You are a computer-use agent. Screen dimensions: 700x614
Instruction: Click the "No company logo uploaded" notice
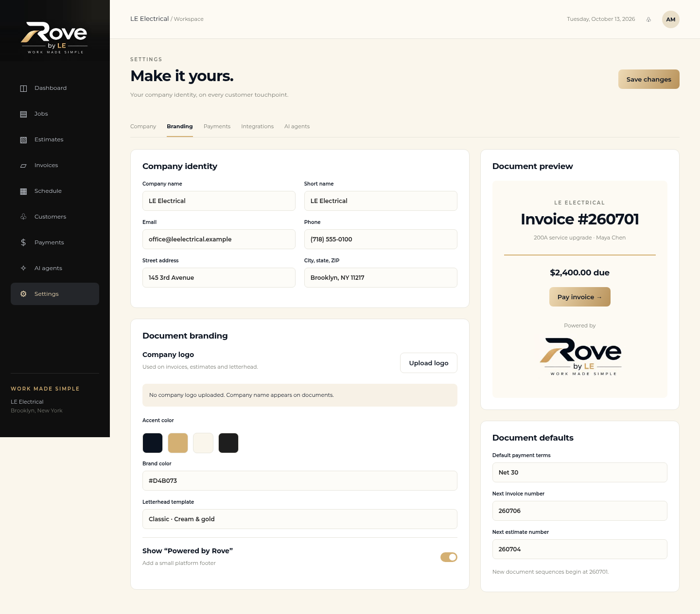[300, 395]
